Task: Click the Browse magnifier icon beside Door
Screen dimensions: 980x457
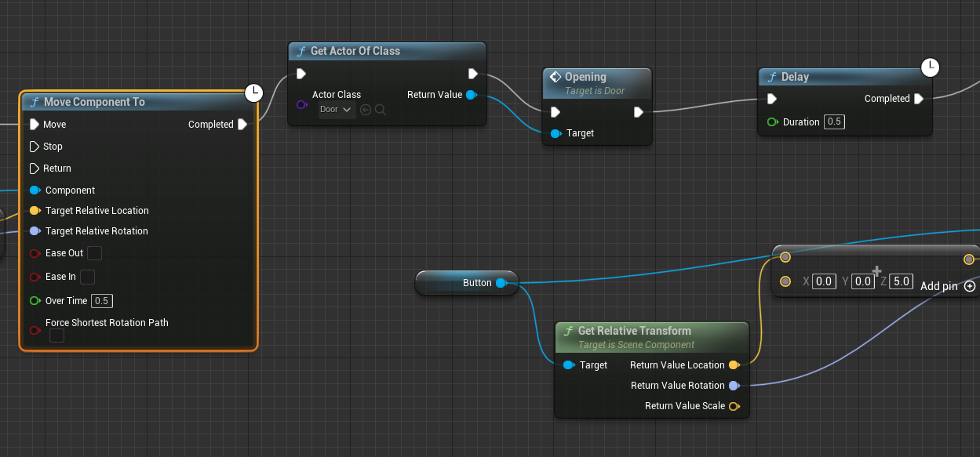Action: click(381, 110)
